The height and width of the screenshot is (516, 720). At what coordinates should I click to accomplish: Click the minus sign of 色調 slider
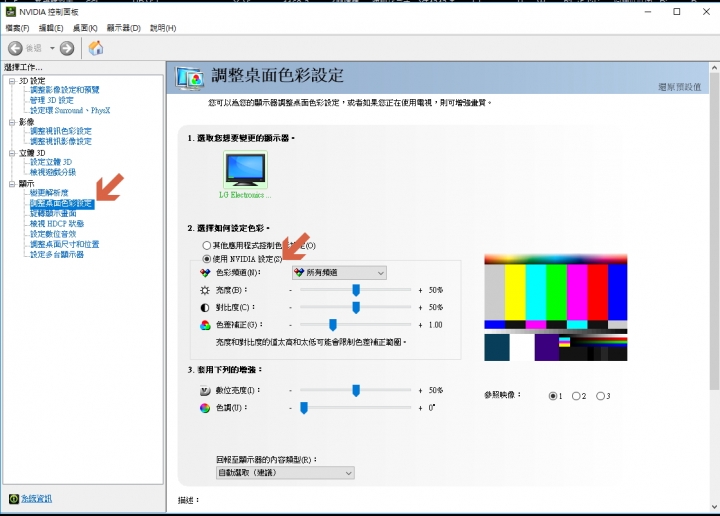[291, 408]
